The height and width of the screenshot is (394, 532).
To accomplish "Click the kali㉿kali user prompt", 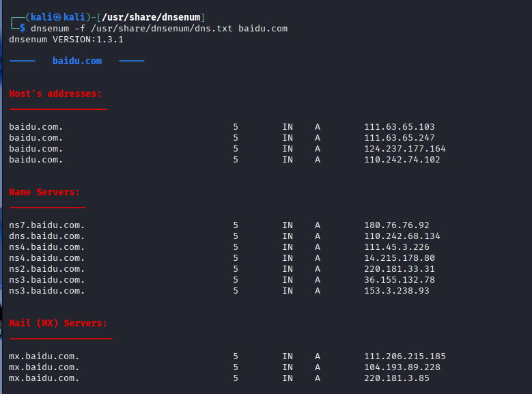I will pos(57,17).
